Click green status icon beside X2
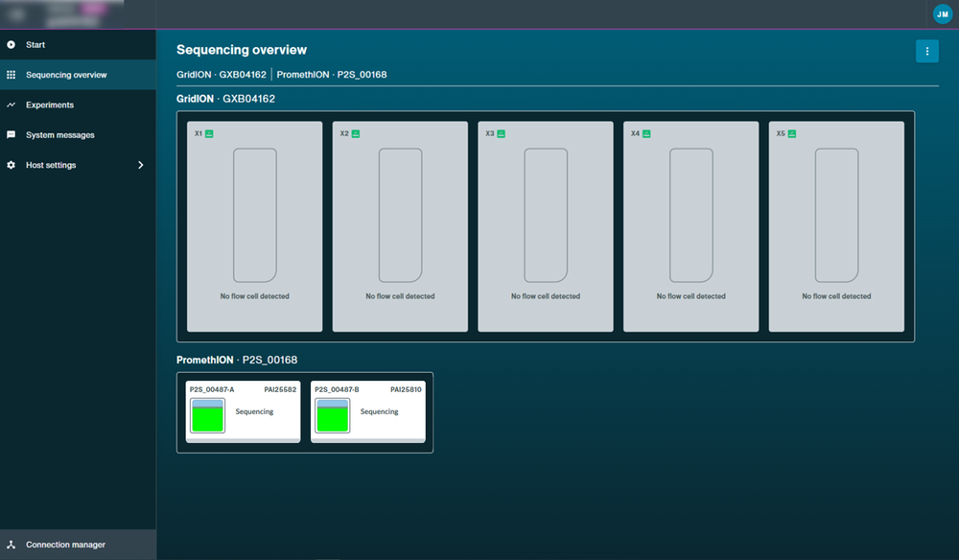Viewport: 959px width, 560px height. pos(356,133)
